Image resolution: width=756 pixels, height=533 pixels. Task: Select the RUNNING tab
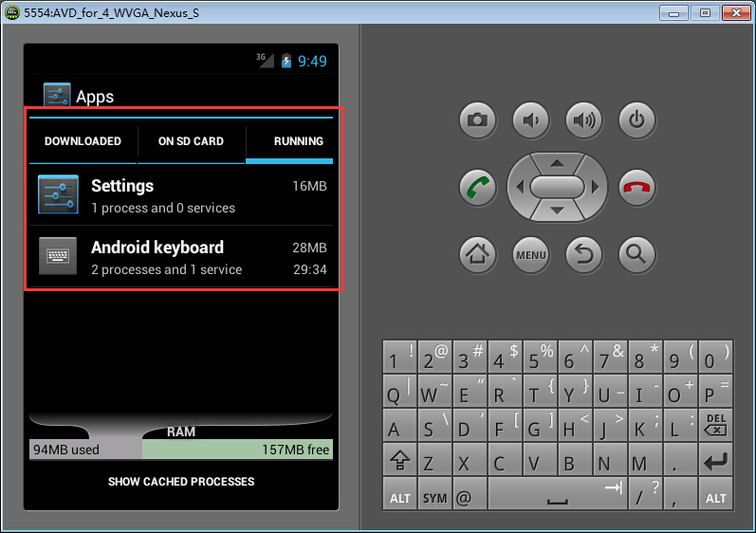(x=289, y=141)
